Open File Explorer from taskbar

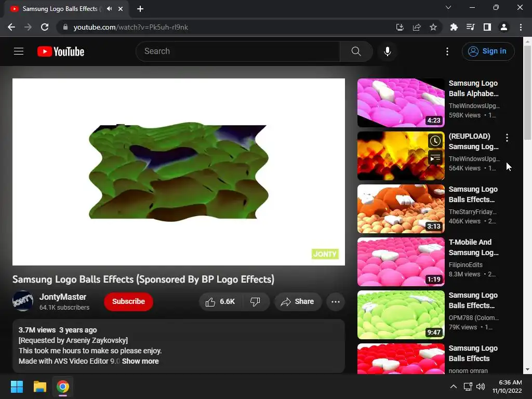pyautogui.click(x=39, y=387)
